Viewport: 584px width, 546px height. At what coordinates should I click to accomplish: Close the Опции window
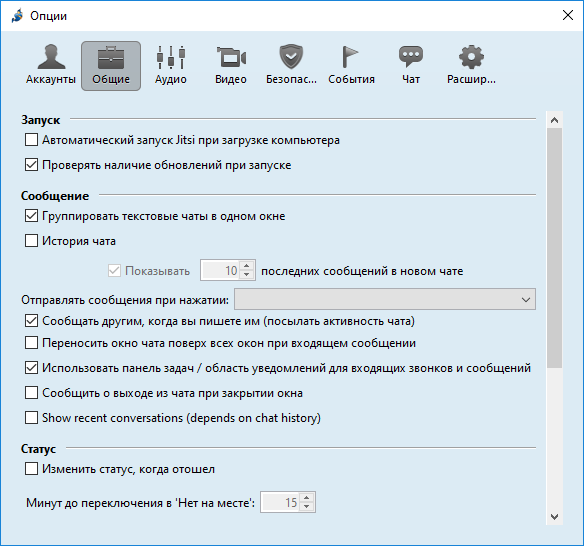pyautogui.click(x=568, y=15)
